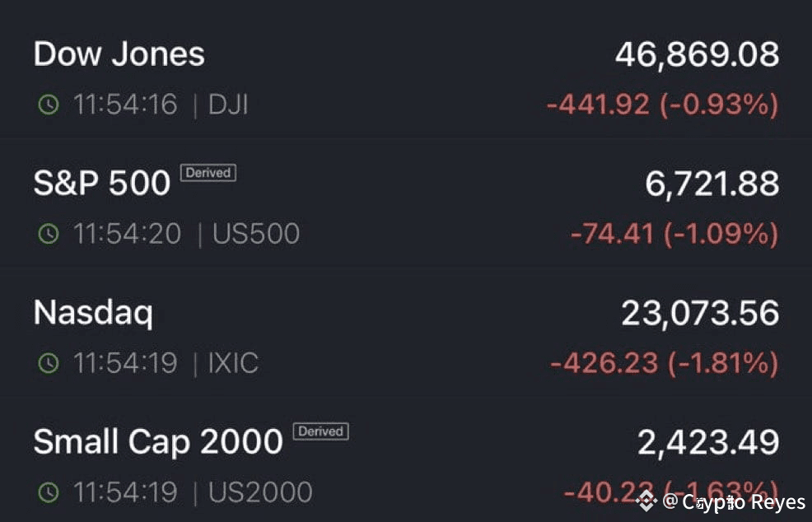Click the clock icon in the S&P 500 row
Viewport: 812px width, 522px height.
(49, 235)
